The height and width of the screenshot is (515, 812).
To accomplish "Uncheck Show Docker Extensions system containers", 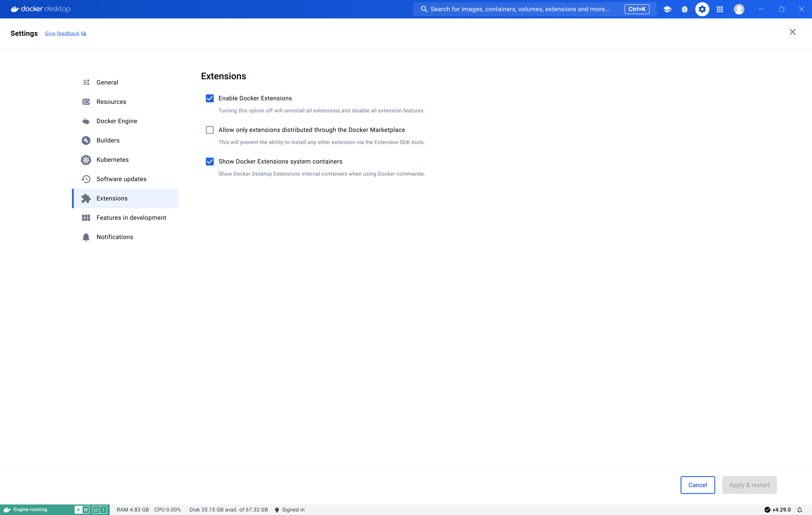I will pyautogui.click(x=210, y=162).
